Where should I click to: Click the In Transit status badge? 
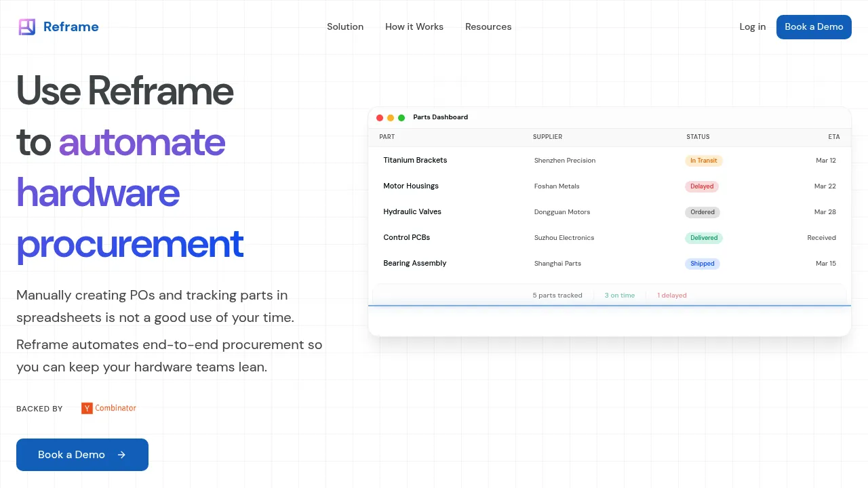pos(704,161)
